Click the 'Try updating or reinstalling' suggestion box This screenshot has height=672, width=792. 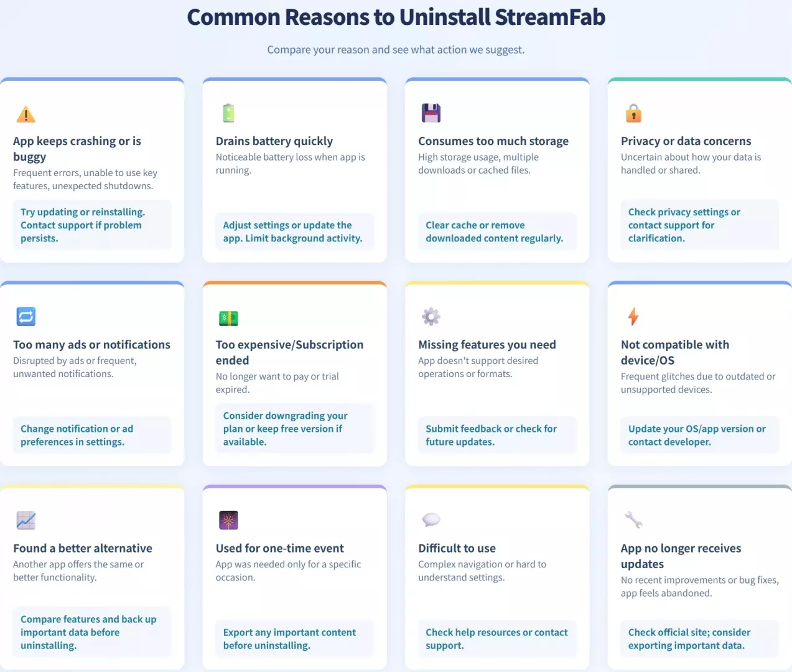92,225
